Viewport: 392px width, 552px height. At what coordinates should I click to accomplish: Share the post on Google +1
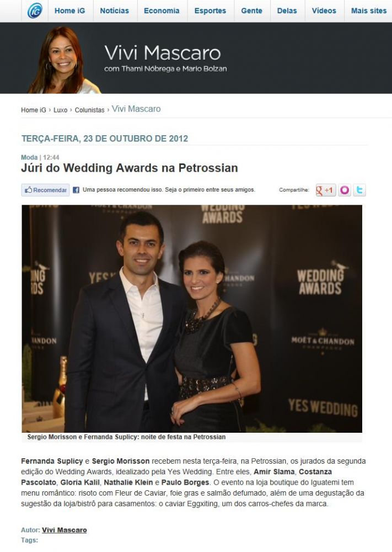coord(325,190)
